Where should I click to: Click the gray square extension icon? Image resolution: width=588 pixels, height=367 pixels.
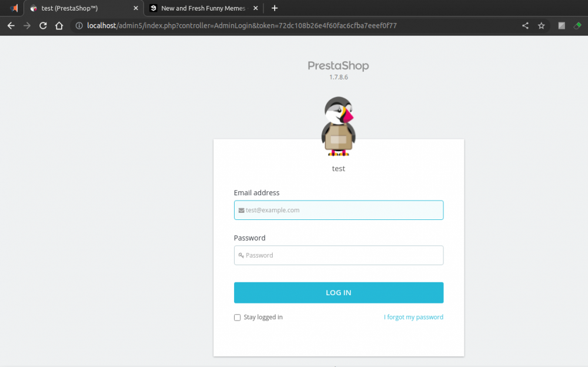(562, 26)
